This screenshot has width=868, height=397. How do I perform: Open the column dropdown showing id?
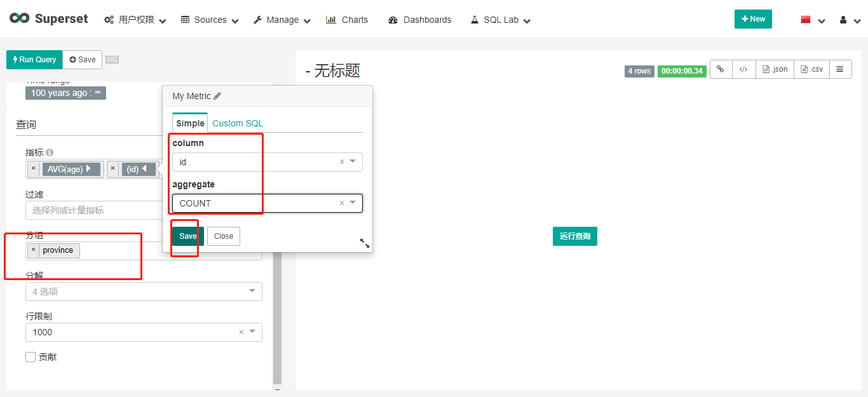coord(353,162)
